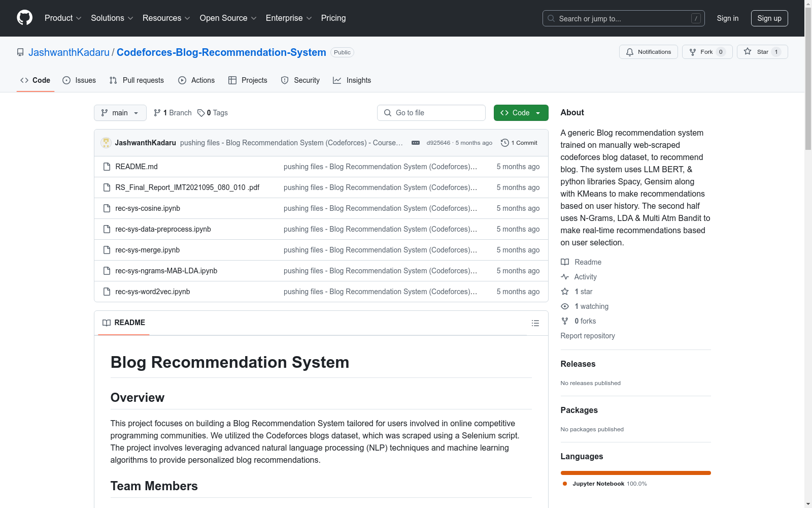812x508 pixels.
Task: Open the green Code dropdown button
Action: coord(521,113)
